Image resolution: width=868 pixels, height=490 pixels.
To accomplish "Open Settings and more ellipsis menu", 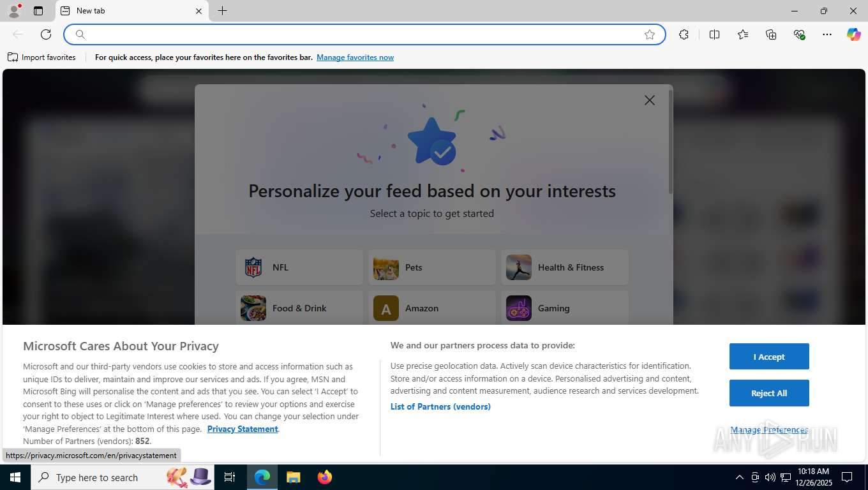I will [827, 34].
